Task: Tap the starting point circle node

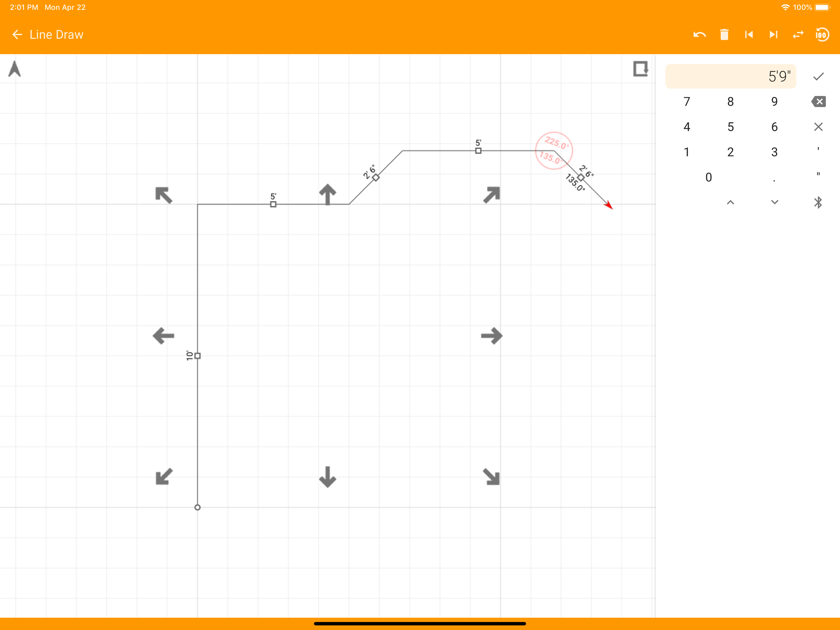Action: (197, 507)
